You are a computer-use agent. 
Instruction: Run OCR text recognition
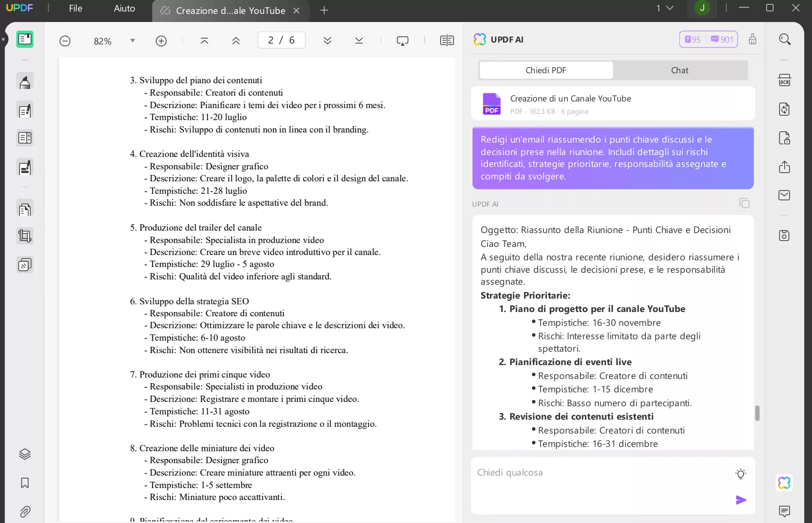[x=785, y=80]
